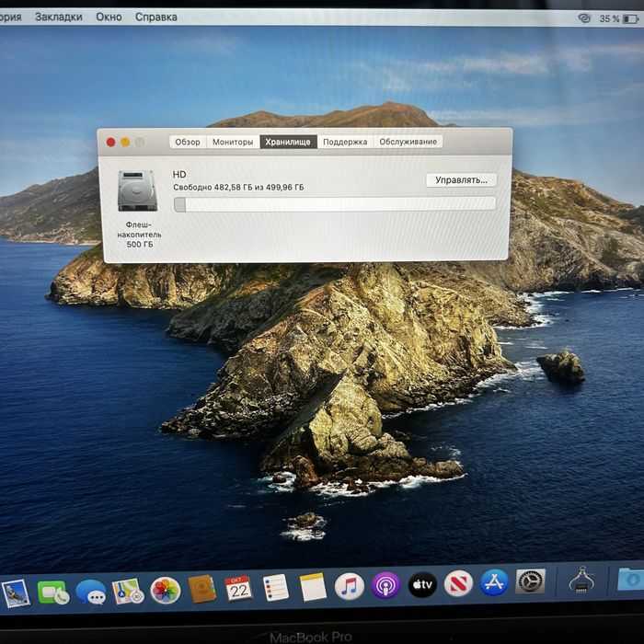Switch to the Мониторы tab
644x644 pixels.
pos(233,142)
